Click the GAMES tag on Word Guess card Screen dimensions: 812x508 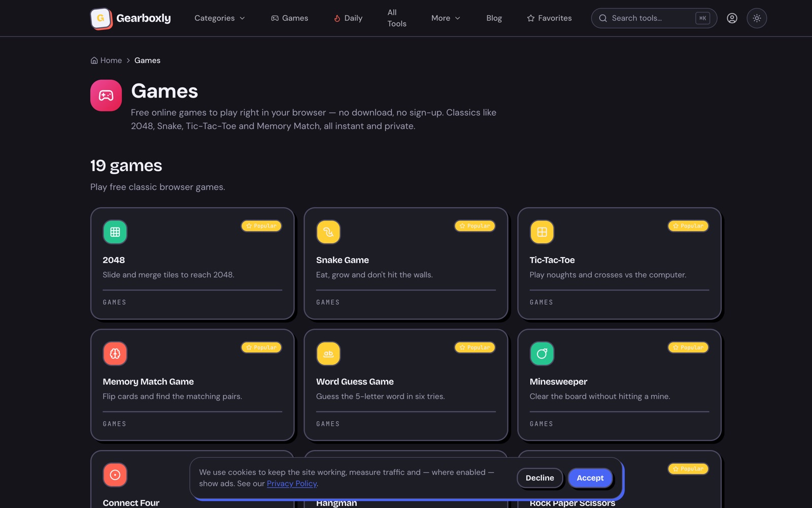328,424
